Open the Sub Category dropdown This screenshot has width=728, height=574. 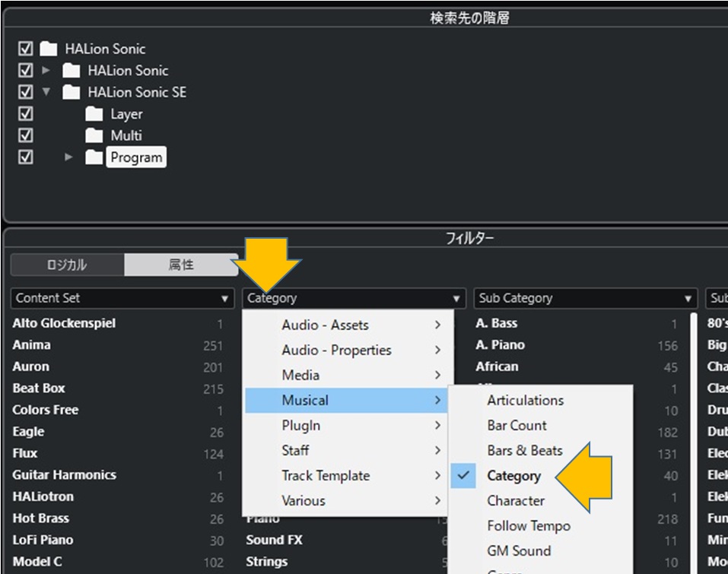(586, 298)
